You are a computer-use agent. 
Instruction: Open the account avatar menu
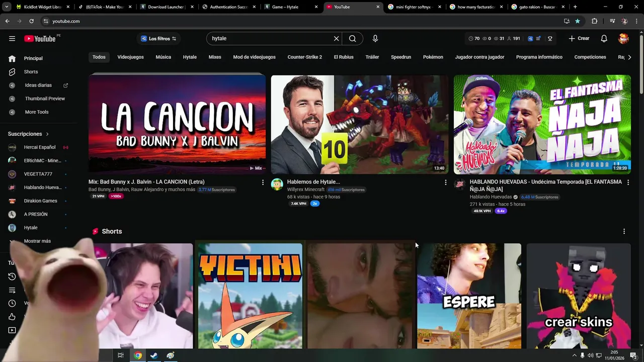tap(623, 39)
